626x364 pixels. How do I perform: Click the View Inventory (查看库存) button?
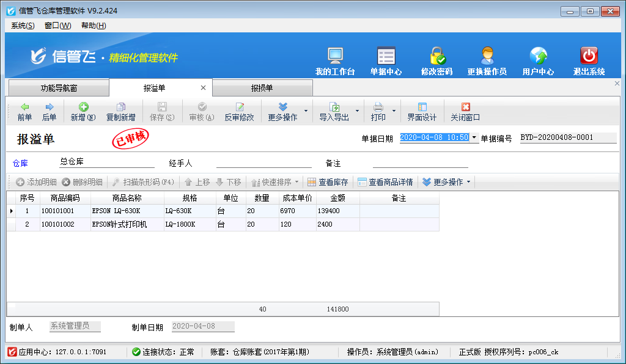(328, 182)
